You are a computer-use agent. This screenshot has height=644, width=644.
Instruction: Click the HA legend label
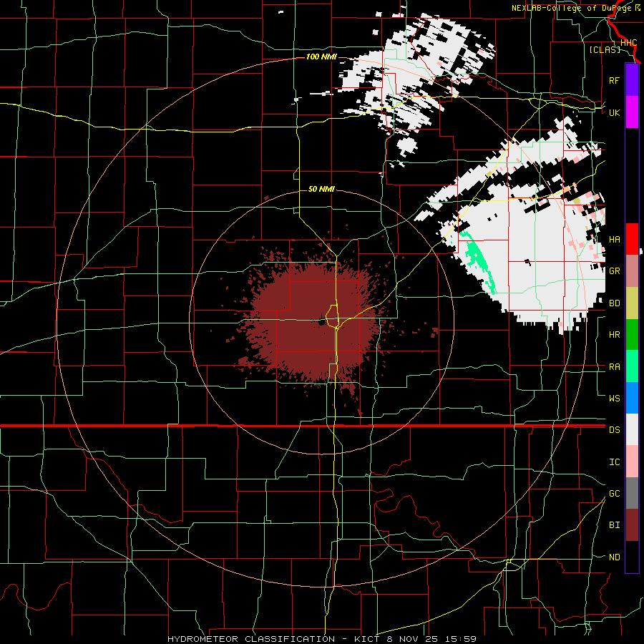(614, 240)
